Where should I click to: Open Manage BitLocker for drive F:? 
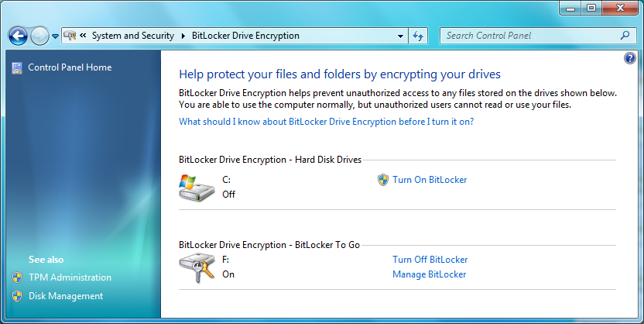pyautogui.click(x=429, y=274)
